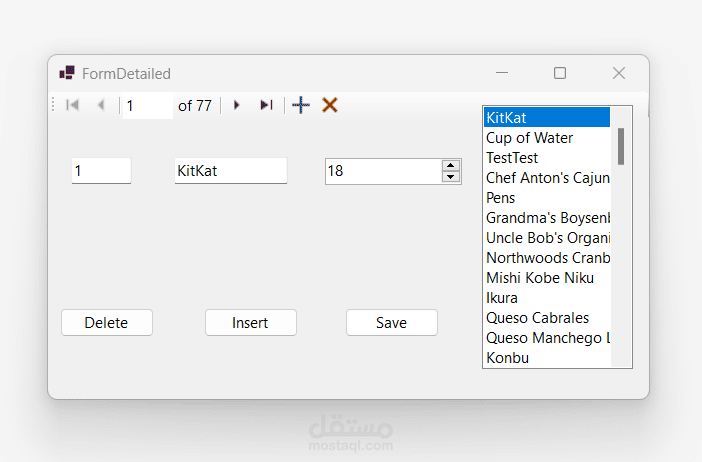This screenshot has width=702, height=462.
Task: Increase the numeric value with up arrow
Action: click(x=451, y=165)
